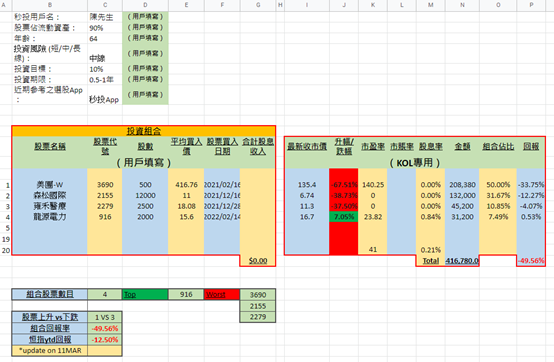This screenshot has width=554, height=362.
Task: Click the cell showing user name 陳先生
Action: (105, 17)
